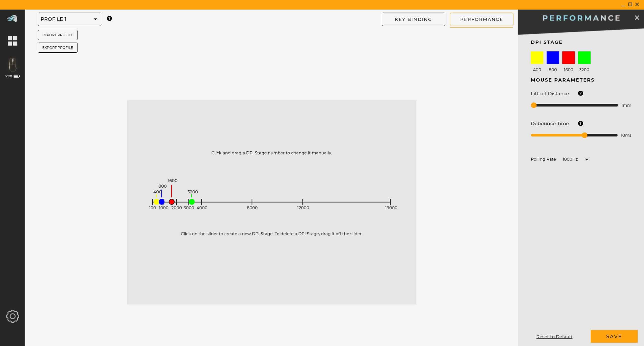The height and width of the screenshot is (346, 644).
Task: Open the Polling Rate 1000Hz dropdown
Action: (575, 159)
